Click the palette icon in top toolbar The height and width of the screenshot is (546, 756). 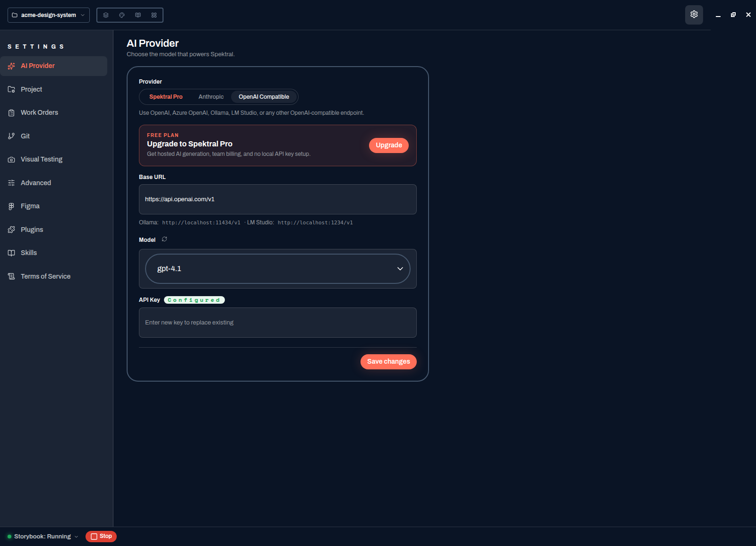[x=122, y=15]
